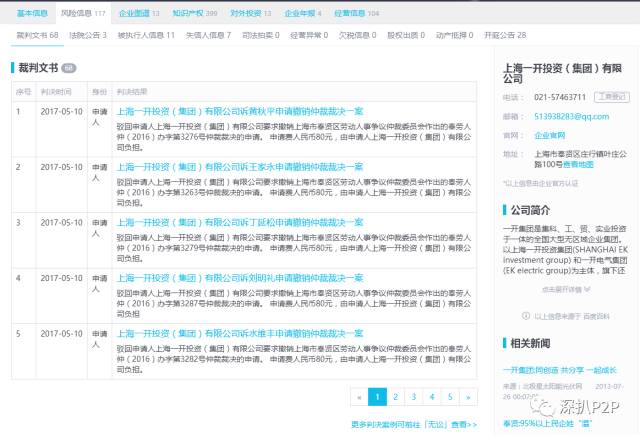Image resolution: width=640 pixels, height=435 pixels.
Task: Click the 公司简介 section heading
Action: click(530, 210)
